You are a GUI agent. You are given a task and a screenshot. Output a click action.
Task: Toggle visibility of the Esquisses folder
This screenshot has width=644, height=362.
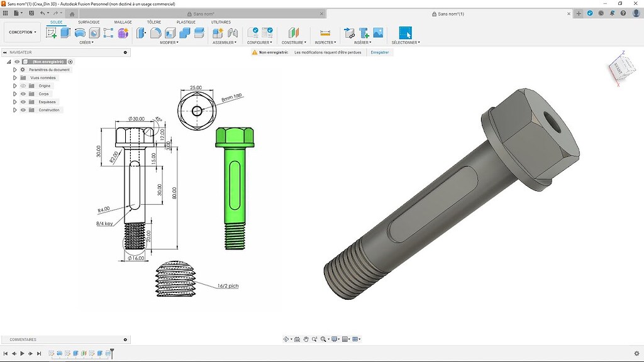23,102
